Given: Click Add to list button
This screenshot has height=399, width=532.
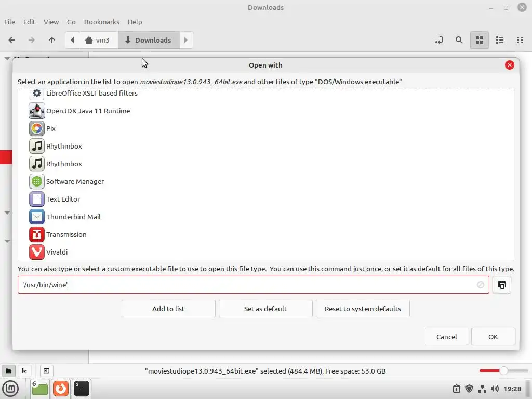Looking at the screenshot, I should click(x=168, y=309).
